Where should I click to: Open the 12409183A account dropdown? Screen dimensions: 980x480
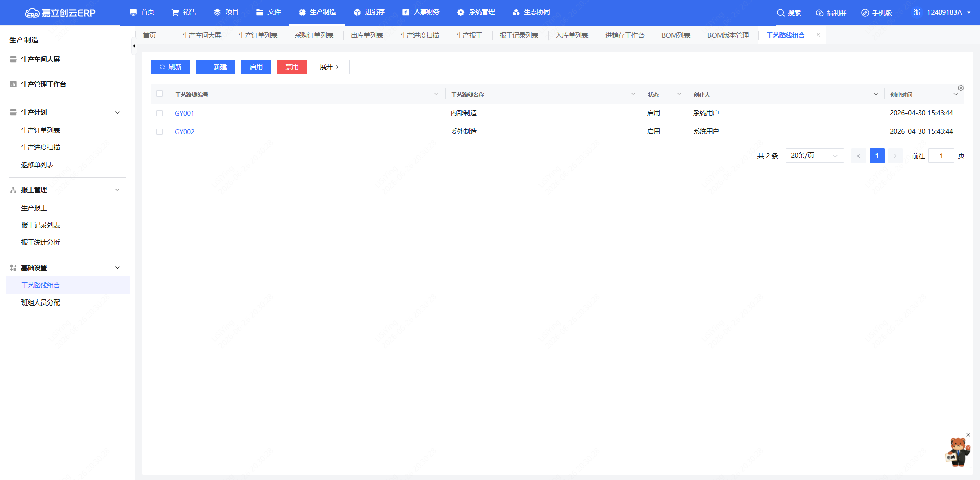point(942,13)
